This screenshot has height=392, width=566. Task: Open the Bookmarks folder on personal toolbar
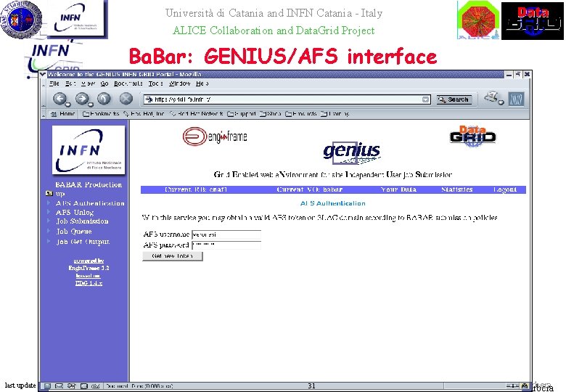point(101,114)
